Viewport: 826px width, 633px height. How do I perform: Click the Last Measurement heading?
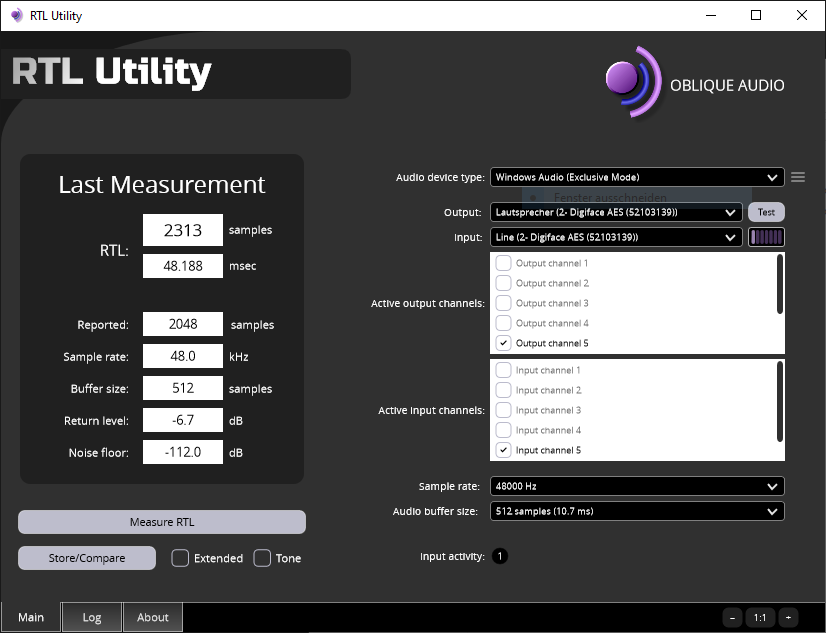click(x=162, y=184)
